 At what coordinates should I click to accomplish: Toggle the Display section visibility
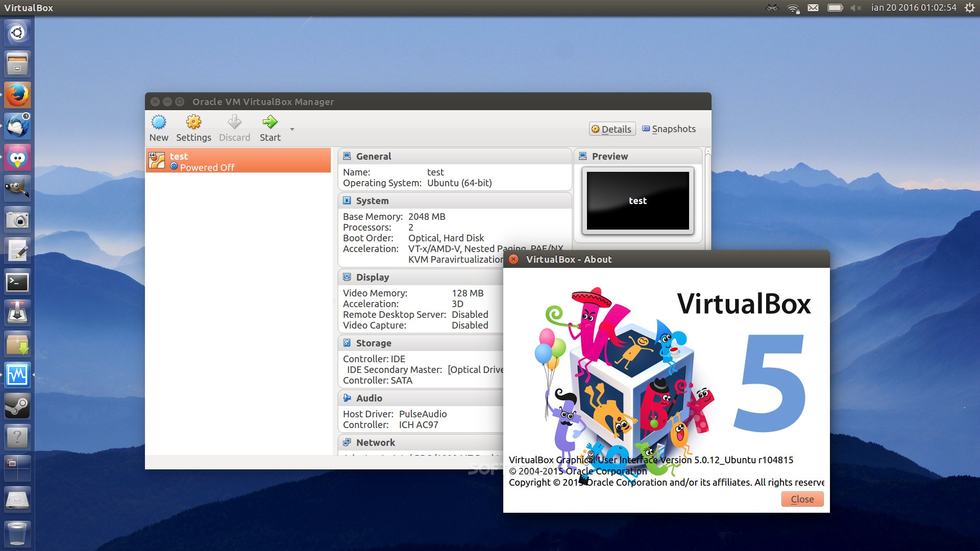[373, 277]
